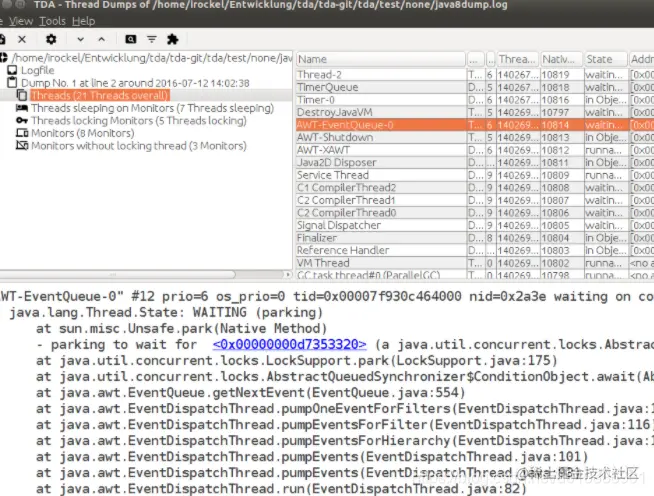Open the Help menu
Image resolution: width=654 pixels, height=496 pixels.
click(x=83, y=21)
